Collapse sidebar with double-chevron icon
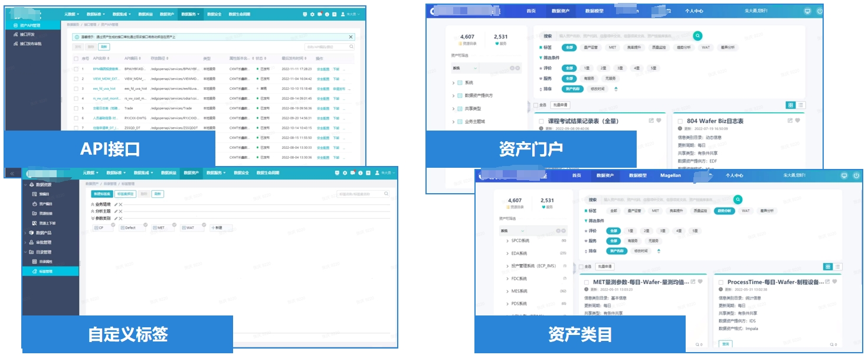 tap(12, 173)
